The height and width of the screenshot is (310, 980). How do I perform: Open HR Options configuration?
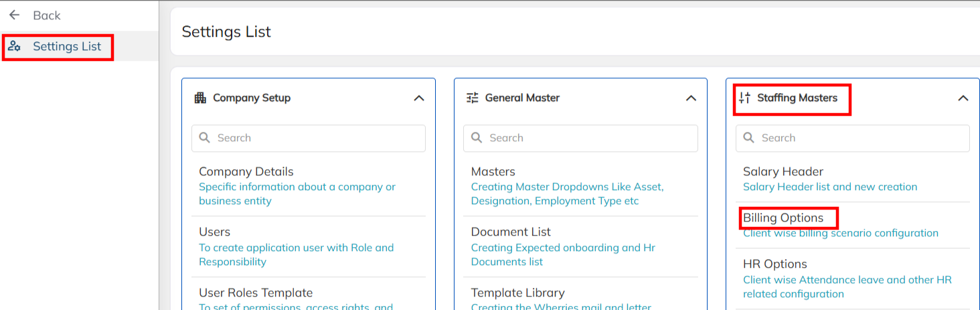coord(774,264)
